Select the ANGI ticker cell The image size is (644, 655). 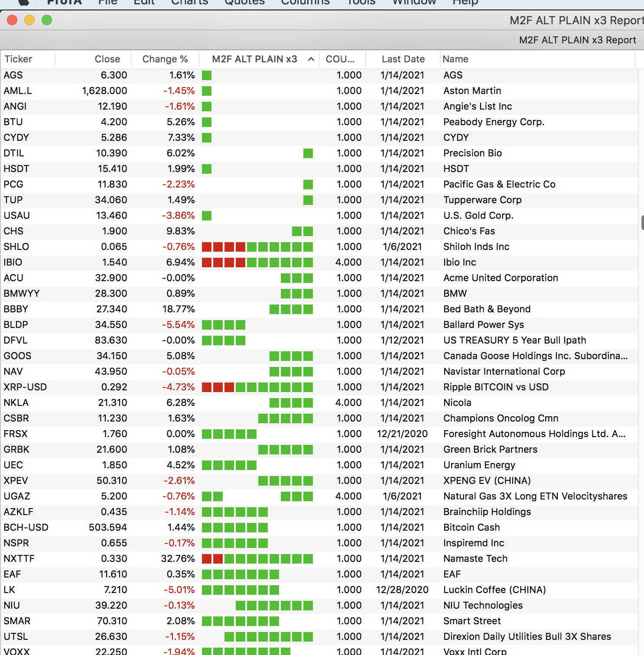(15, 106)
